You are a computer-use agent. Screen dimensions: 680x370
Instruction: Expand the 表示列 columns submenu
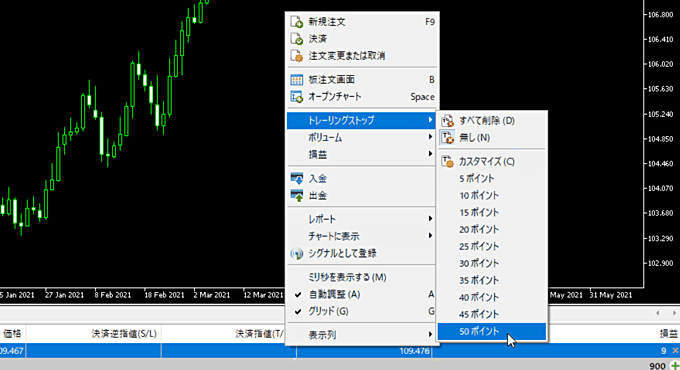(362, 335)
